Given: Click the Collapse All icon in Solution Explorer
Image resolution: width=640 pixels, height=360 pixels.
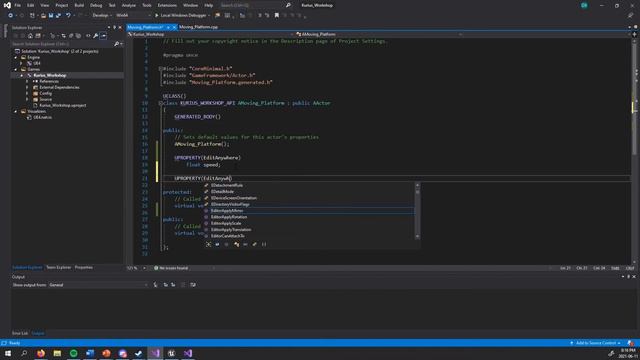Looking at the screenshot, I should [71, 36].
